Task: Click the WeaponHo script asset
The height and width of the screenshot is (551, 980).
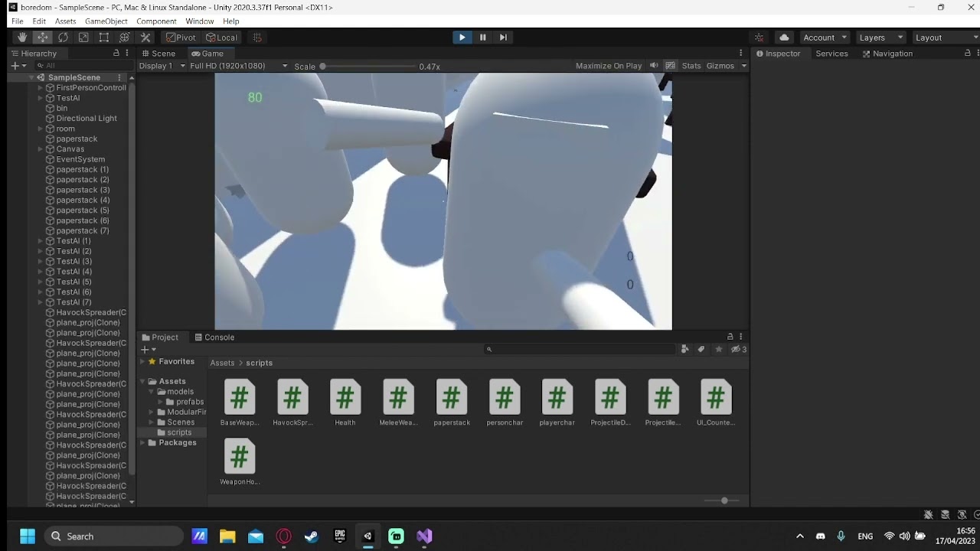Action: click(x=240, y=461)
